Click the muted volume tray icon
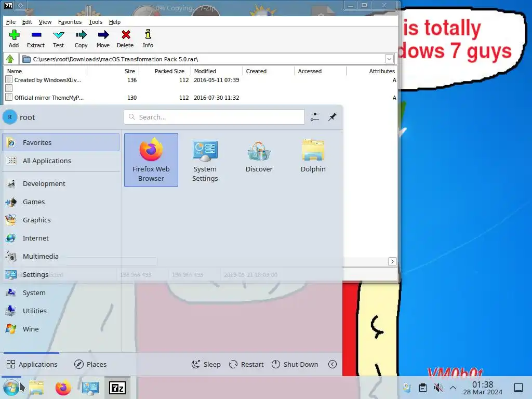The image size is (532, 399). 438,388
